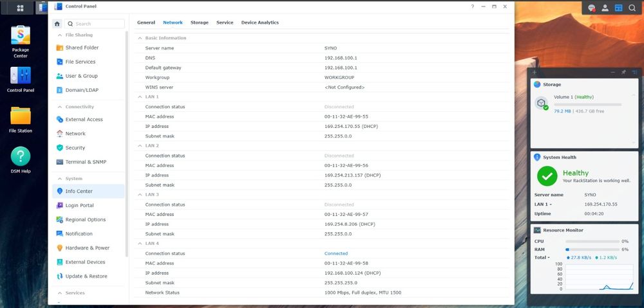Click the sidebar vertical scrollbar
The width and height of the screenshot is (644, 308).
tap(126, 143)
